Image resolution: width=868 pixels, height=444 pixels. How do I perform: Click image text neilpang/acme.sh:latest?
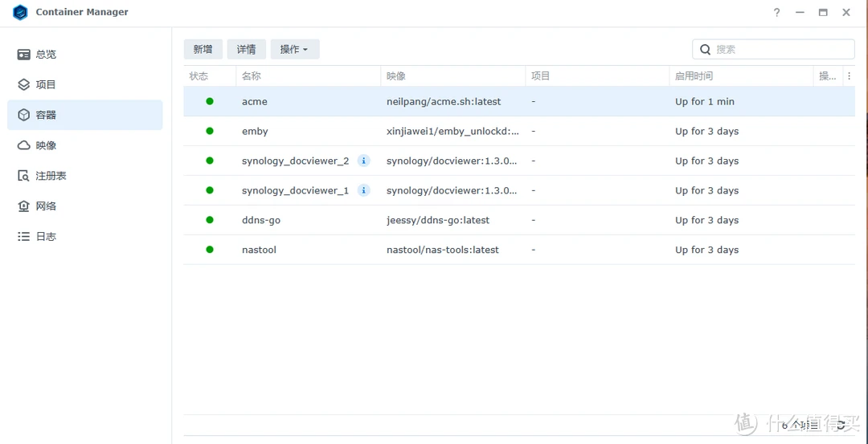tap(444, 102)
